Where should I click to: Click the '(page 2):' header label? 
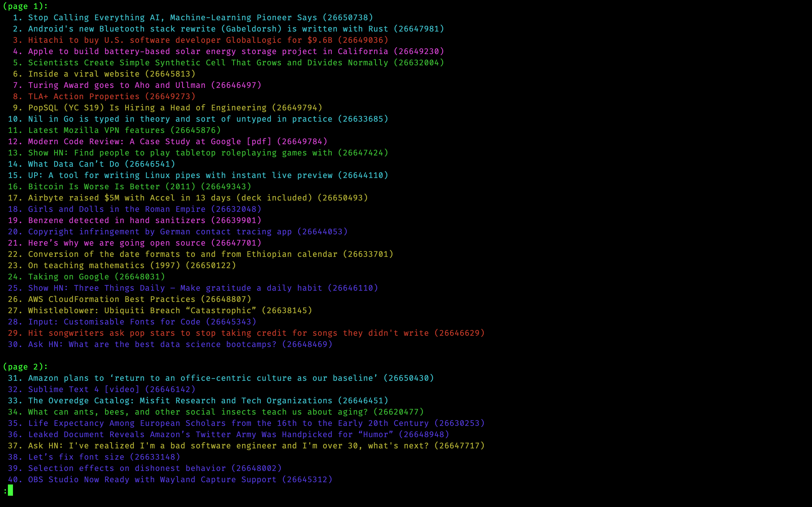[25, 367]
